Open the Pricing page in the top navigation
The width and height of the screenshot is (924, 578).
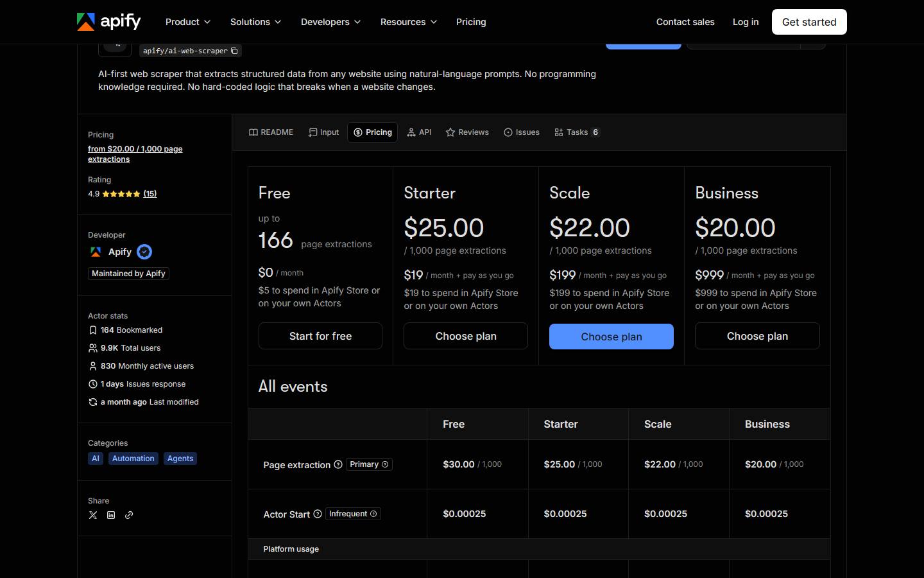[471, 22]
